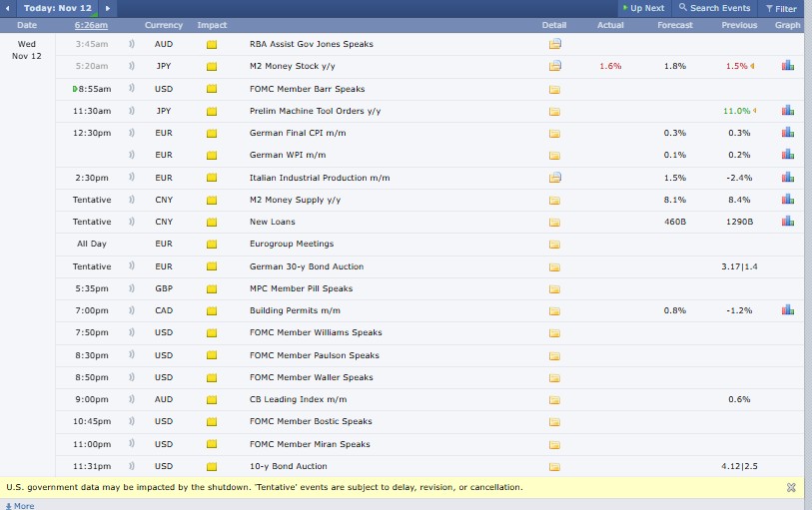Open the Filter options

(781, 8)
